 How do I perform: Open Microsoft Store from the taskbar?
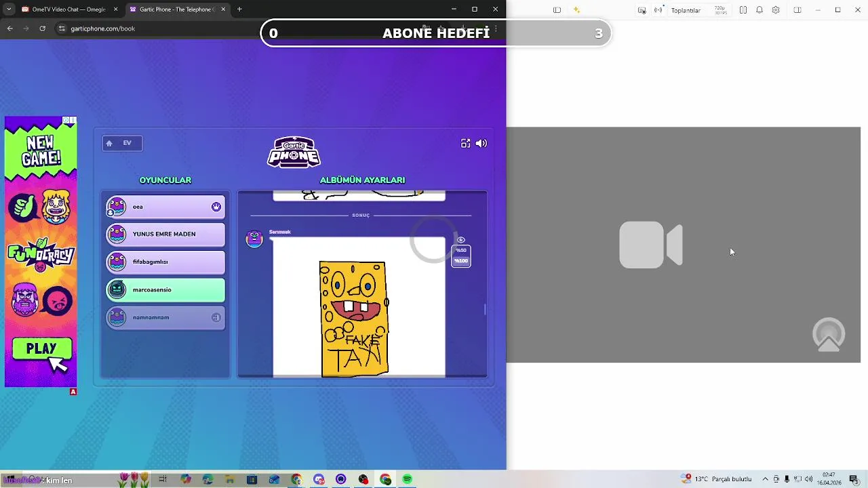tap(252, 479)
